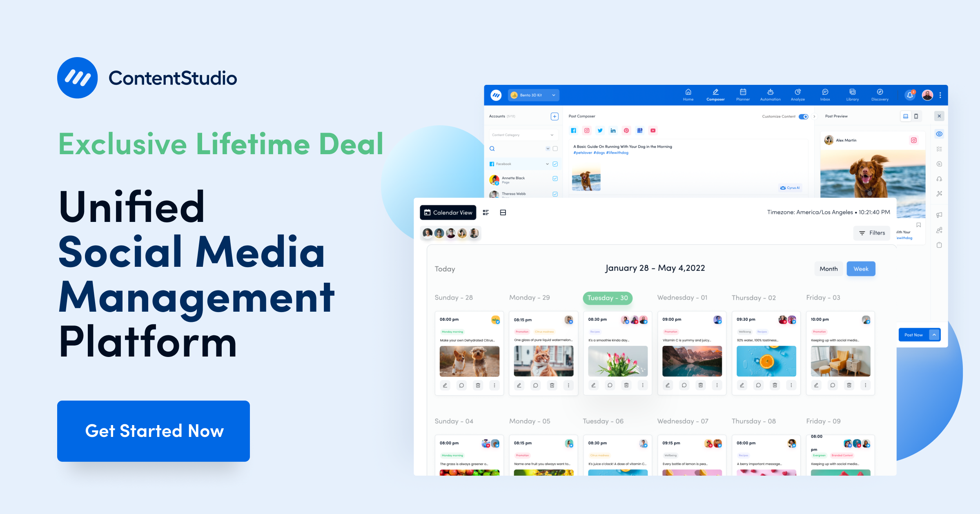
Task: Select the YouTube channel in Post Composer
Action: point(653,131)
